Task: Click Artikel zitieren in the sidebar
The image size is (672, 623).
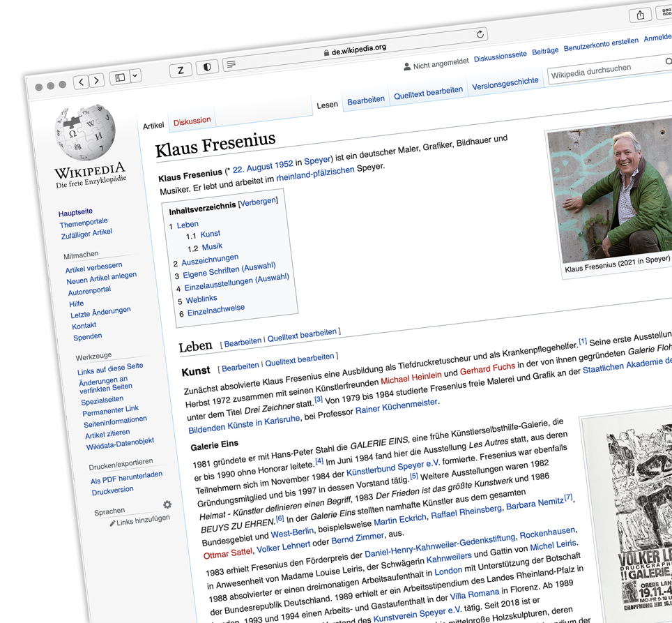Action: tap(107, 434)
